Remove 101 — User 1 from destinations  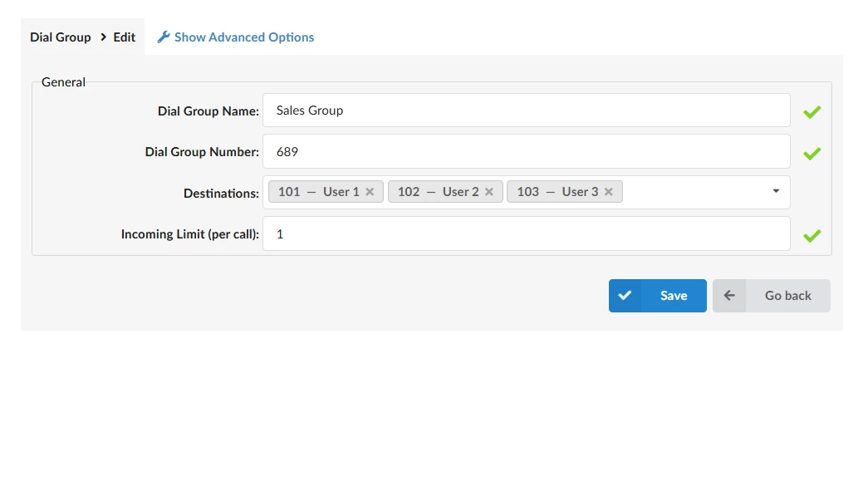tap(370, 192)
